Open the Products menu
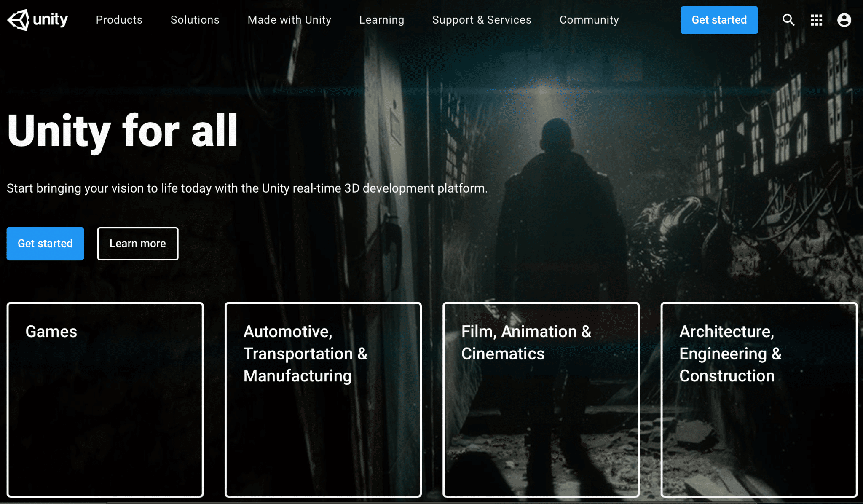The height and width of the screenshot is (504, 863). tap(119, 20)
